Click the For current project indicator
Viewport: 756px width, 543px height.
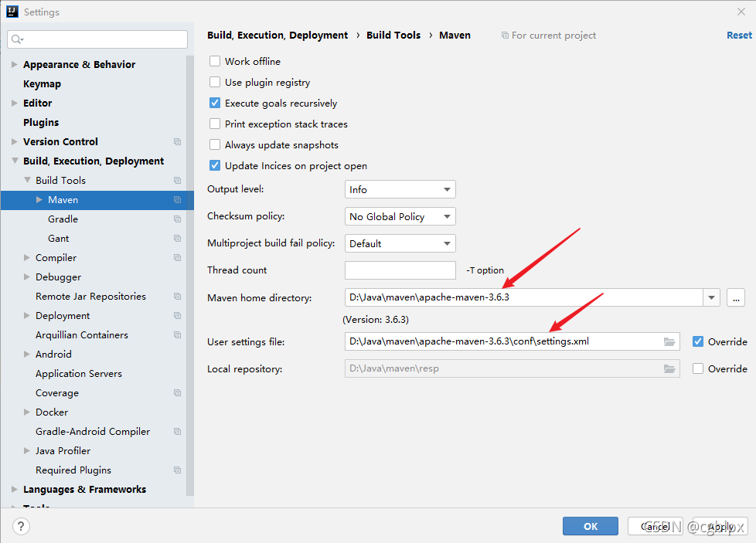coord(549,36)
